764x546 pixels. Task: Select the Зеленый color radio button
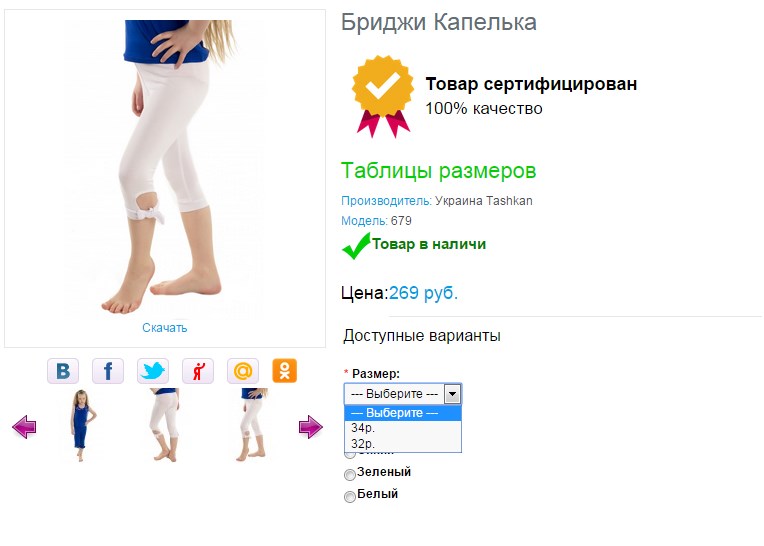click(x=349, y=474)
